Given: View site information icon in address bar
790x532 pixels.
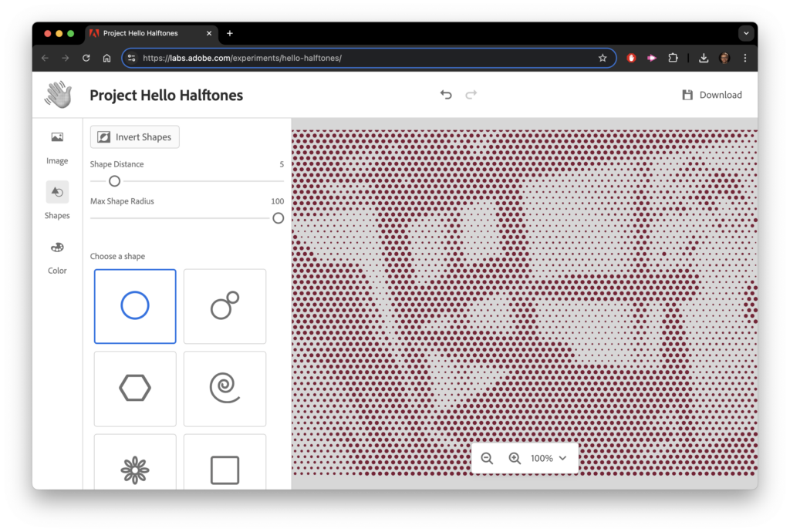Looking at the screenshot, I should tap(131, 58).
